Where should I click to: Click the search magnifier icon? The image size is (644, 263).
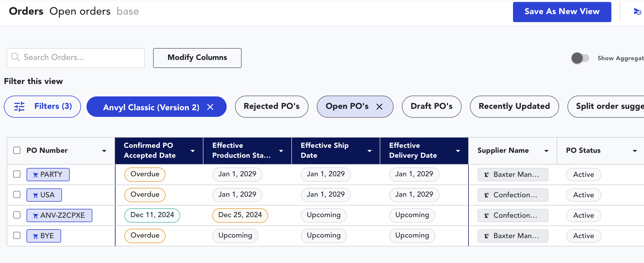(x=15, y=57)
